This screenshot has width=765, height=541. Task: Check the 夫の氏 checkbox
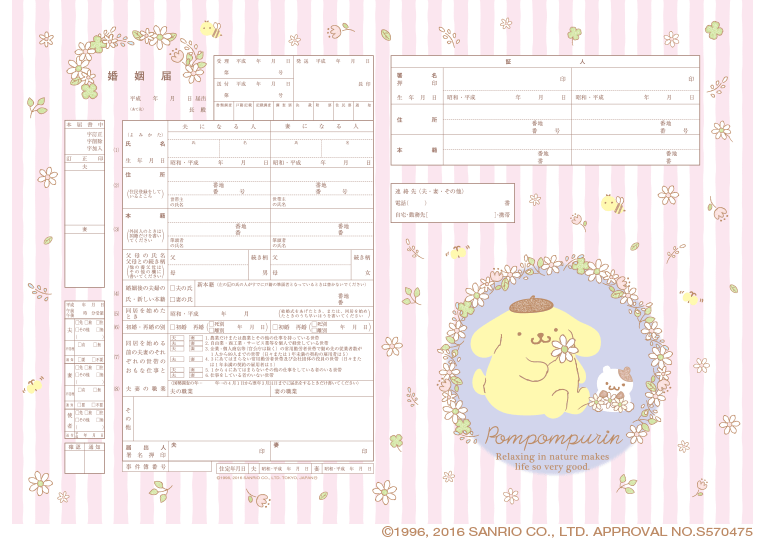(172, 288)
